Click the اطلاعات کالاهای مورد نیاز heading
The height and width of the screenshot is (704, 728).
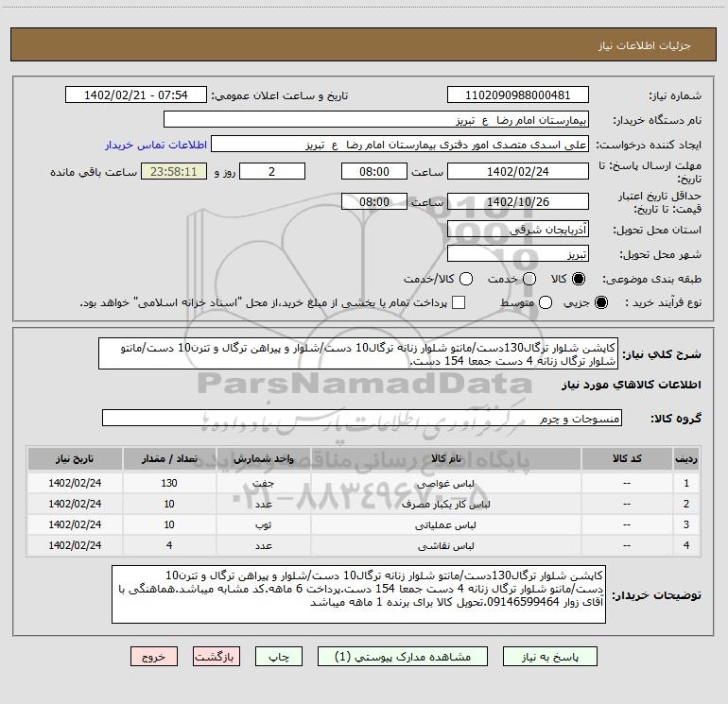(x=632, y=385)
